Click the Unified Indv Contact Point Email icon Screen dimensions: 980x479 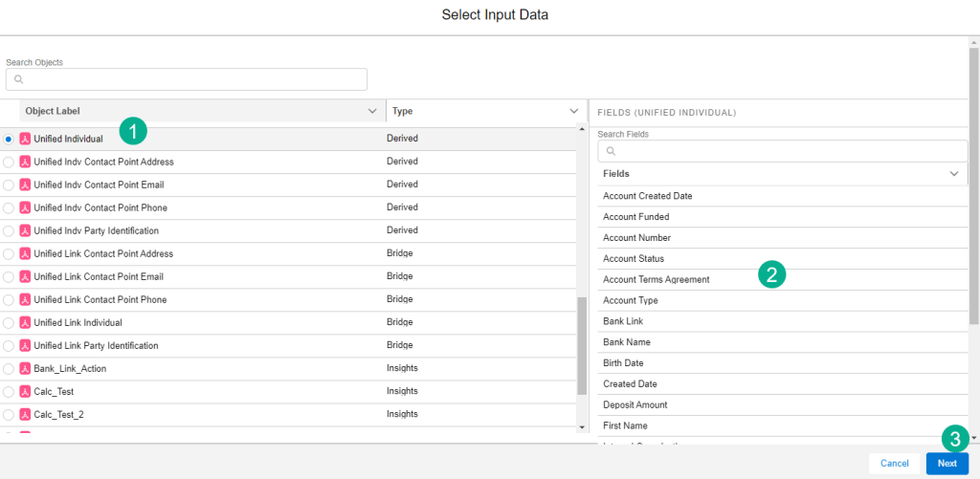[25, 185]
